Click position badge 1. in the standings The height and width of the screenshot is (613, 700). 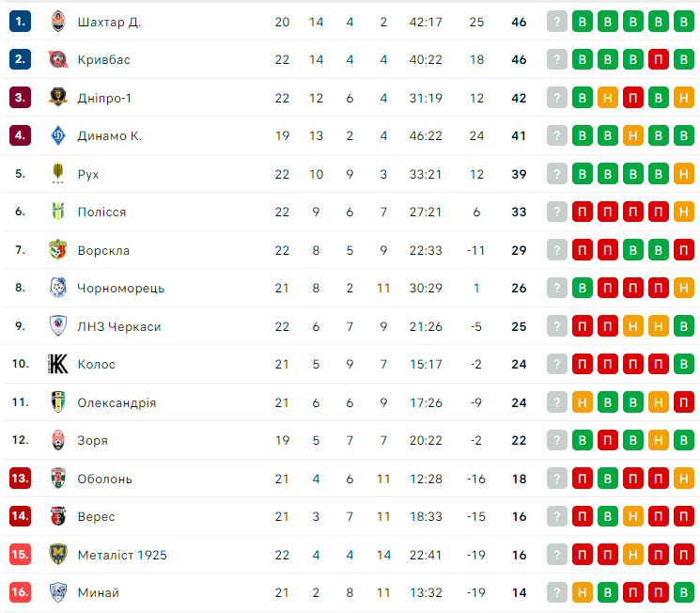tap(21, 22)
